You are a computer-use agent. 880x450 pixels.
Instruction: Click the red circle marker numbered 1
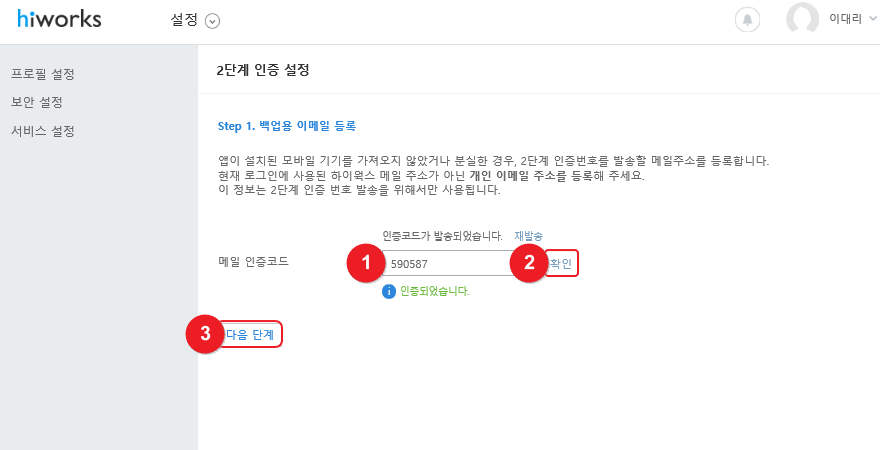pos(365,263)
